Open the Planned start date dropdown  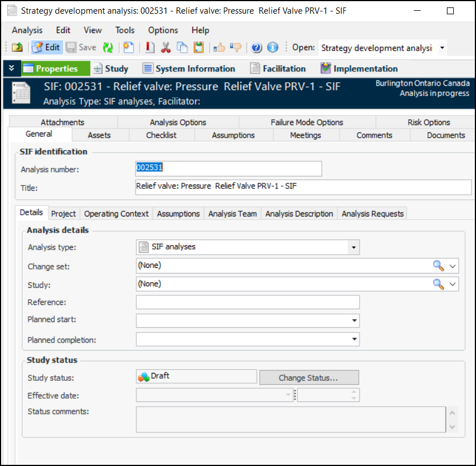[x=354, y=321]
